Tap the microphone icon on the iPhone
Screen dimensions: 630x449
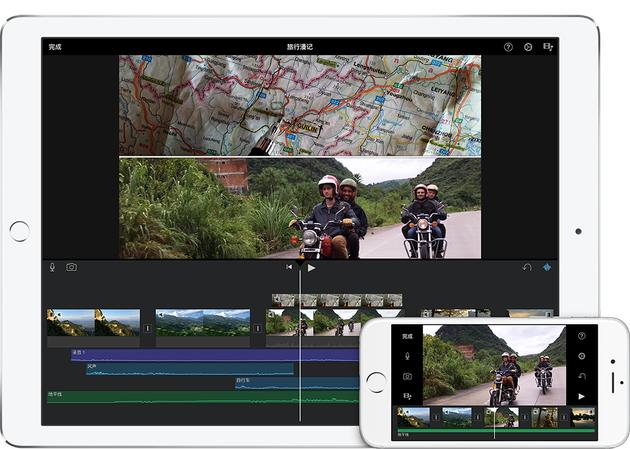[x=407, y=356]
